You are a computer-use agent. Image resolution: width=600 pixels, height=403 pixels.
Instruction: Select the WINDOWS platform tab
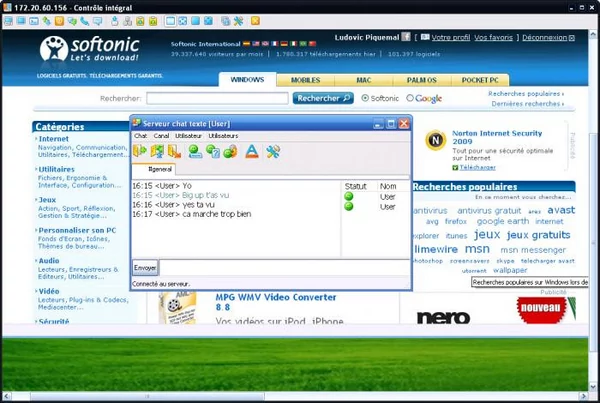coord(247,80)
